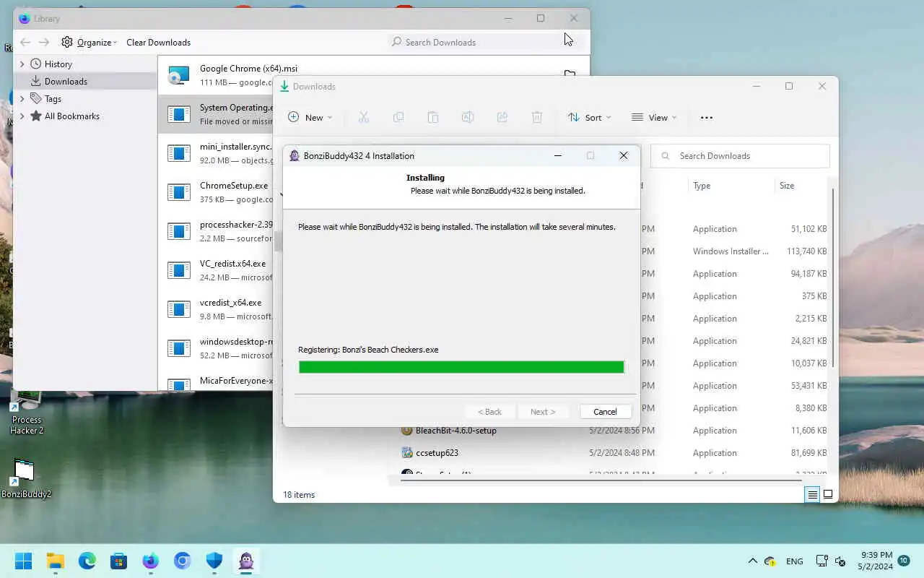
Task: Click the greyed Next > button
Action: (x=543, y=411)
